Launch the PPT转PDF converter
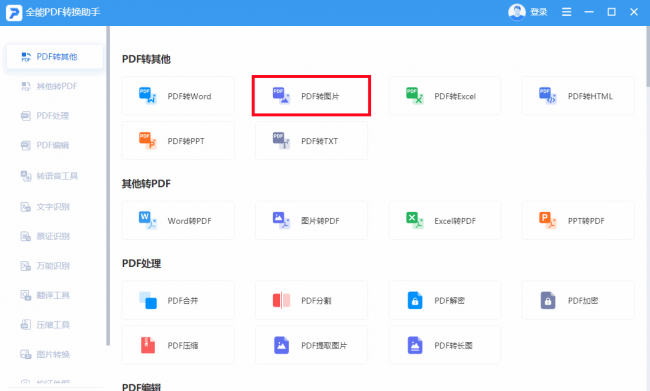This screenshot has width=650, height=391. coord(578,221)
